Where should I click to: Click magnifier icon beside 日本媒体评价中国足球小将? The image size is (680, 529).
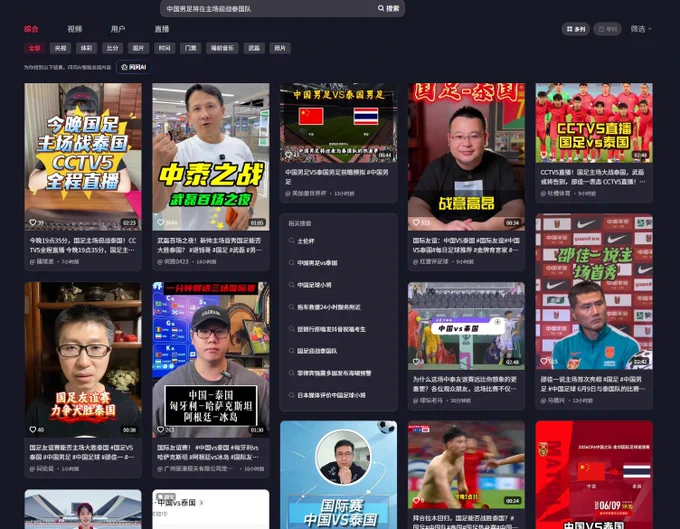(291, 395)
